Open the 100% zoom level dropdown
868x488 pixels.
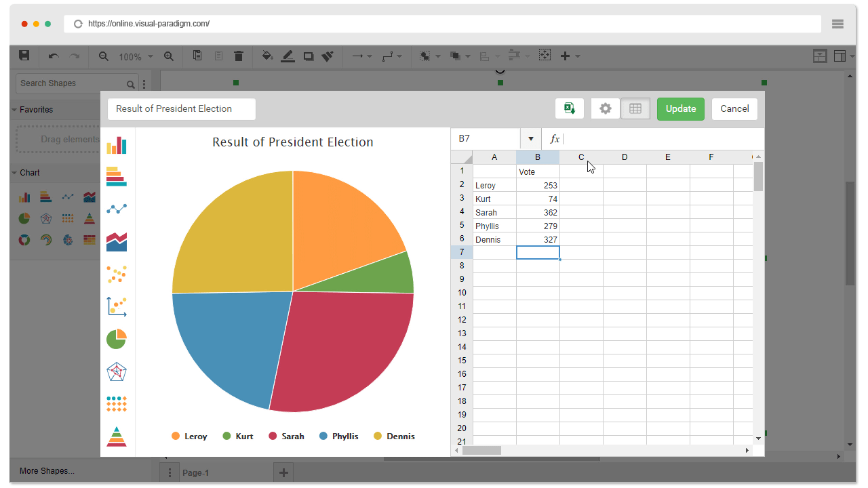pos(136,57)
